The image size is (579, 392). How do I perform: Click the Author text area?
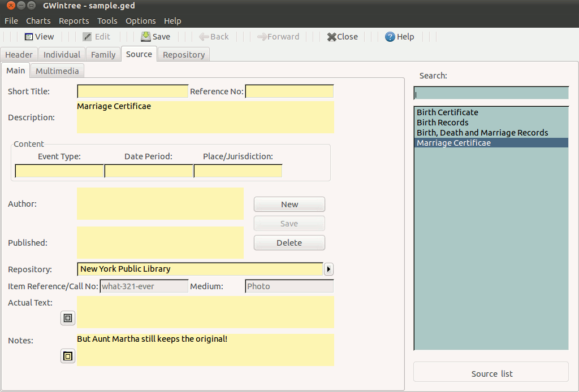coord(160,203)
